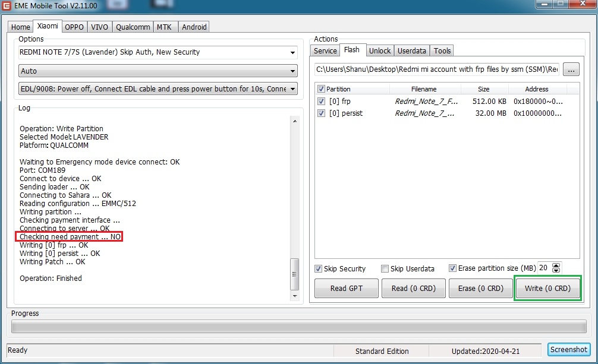Image resolution: width=598 pixels, height=364 pixels.
Task: Toggle the Skip Security checkbox
Action: [x=319, y=269]
